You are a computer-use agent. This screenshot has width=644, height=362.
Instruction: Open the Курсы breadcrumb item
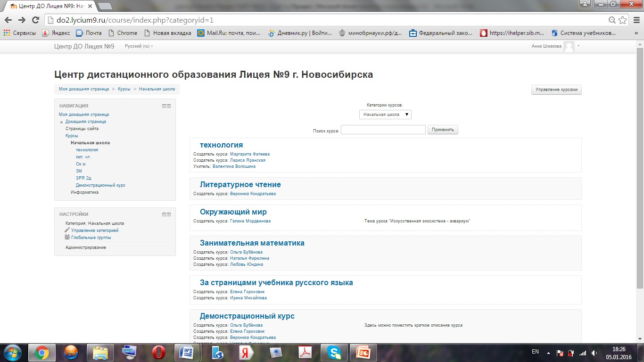pyautogui.click(x=124, y=89)
